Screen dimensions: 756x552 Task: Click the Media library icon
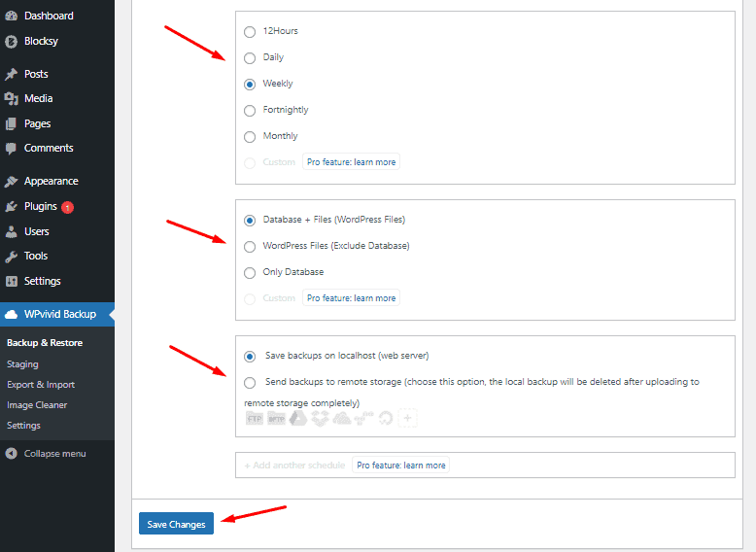[11, 99]
